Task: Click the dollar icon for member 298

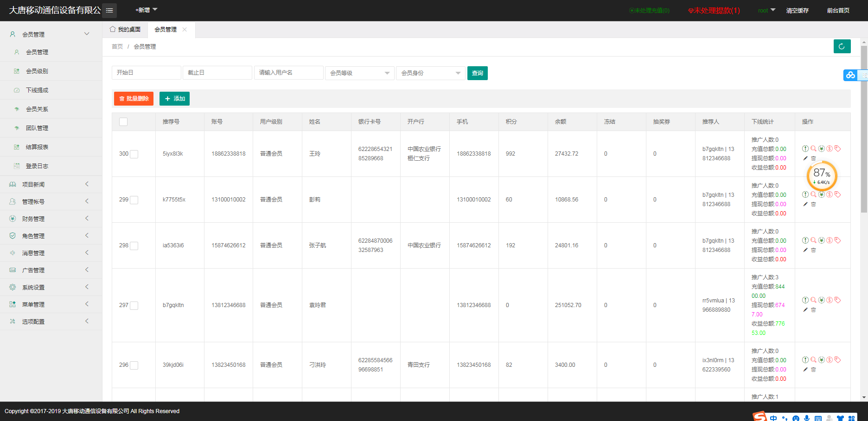Action: tap(830, 240)
